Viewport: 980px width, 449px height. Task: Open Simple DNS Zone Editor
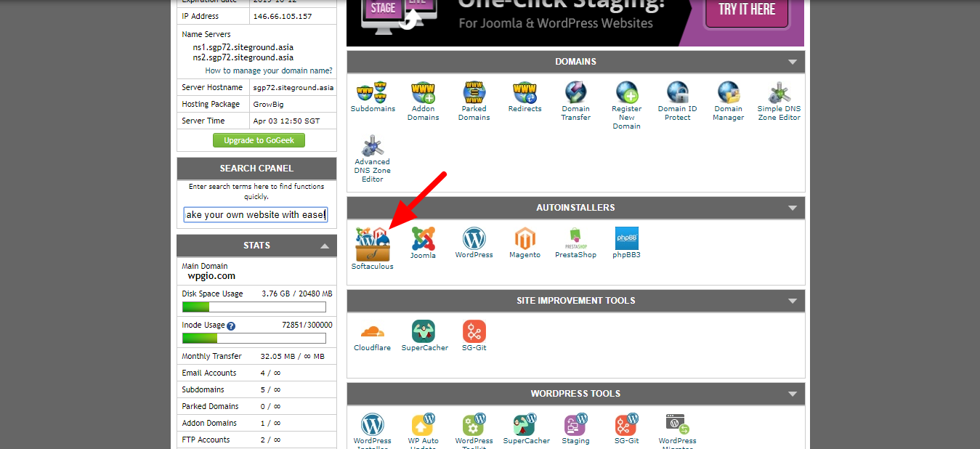(779, 92)
